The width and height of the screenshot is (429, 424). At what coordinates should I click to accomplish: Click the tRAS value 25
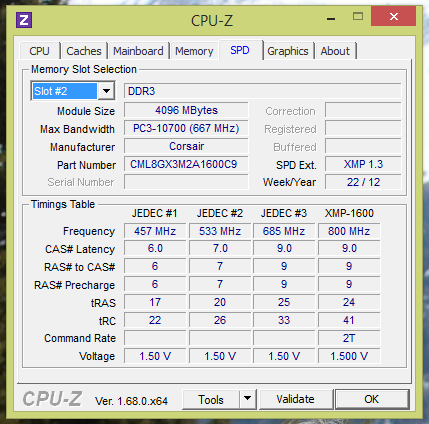point(284,303)
